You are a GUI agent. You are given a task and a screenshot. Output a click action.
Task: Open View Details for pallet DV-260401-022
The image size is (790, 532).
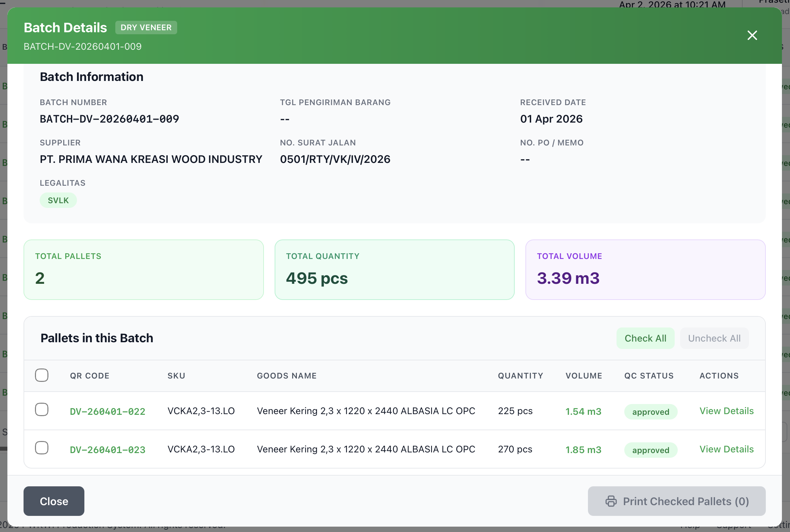(x=726, y=411)
